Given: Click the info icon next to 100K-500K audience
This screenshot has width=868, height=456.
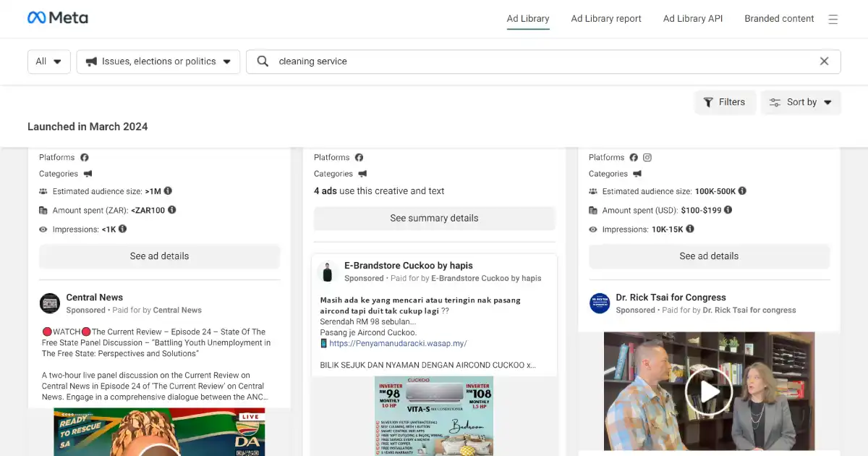Looking at the screenshot, I should [x=742, y=191].
